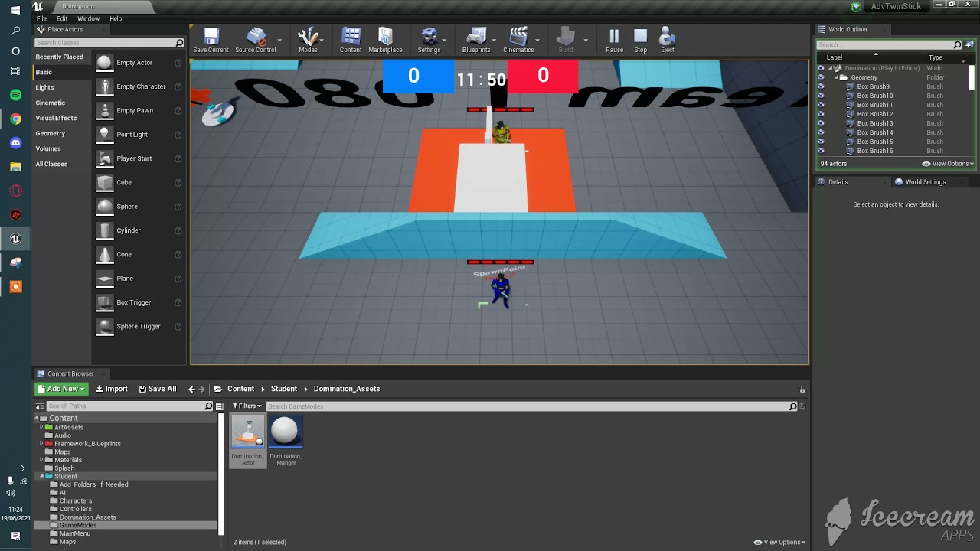The height and width of the screenshot is (551, 980).
Task: Collapse the Student folder in tree
Action: [41, 476]
